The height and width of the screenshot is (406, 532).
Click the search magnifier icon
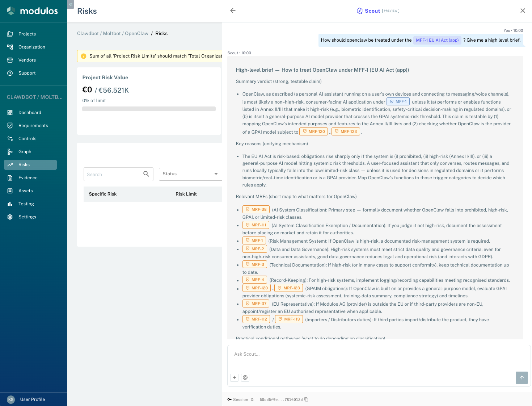click(146, 174)
